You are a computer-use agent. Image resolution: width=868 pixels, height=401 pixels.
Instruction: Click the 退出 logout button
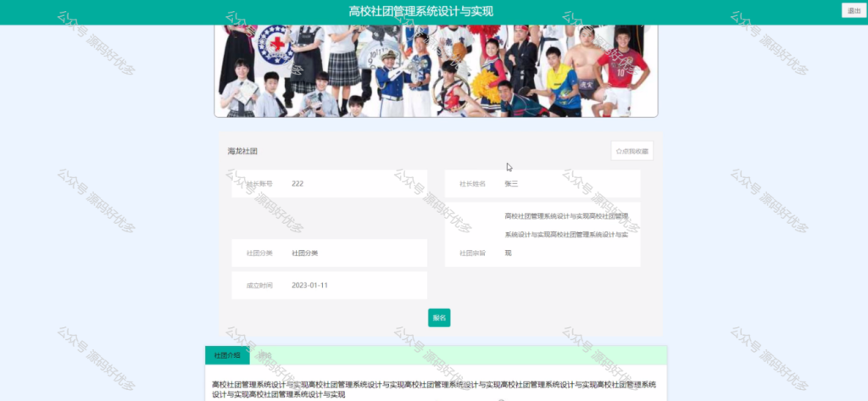(x=854, y=10)
